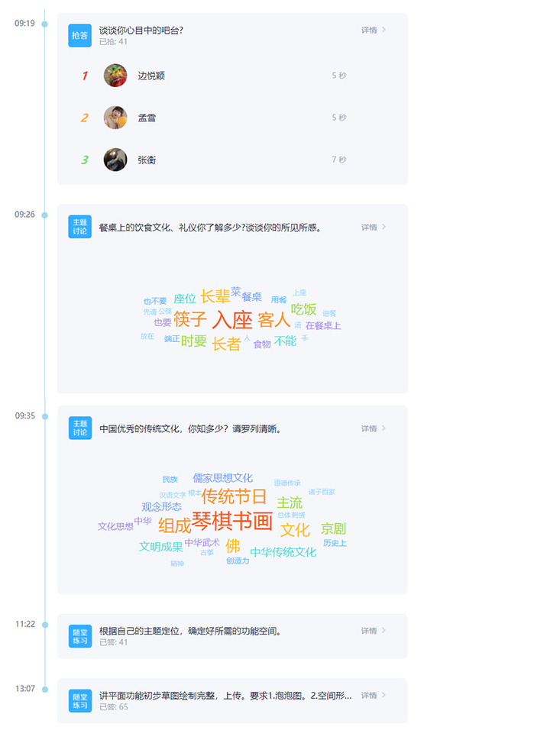Expand 详情 for 谈谈你心目中的吧台
This screenshot has width=534, height=756.
pos(374,30)
